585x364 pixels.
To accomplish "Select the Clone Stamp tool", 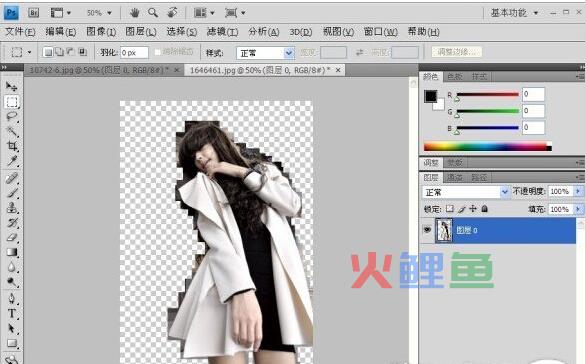I will pos(12,208).
